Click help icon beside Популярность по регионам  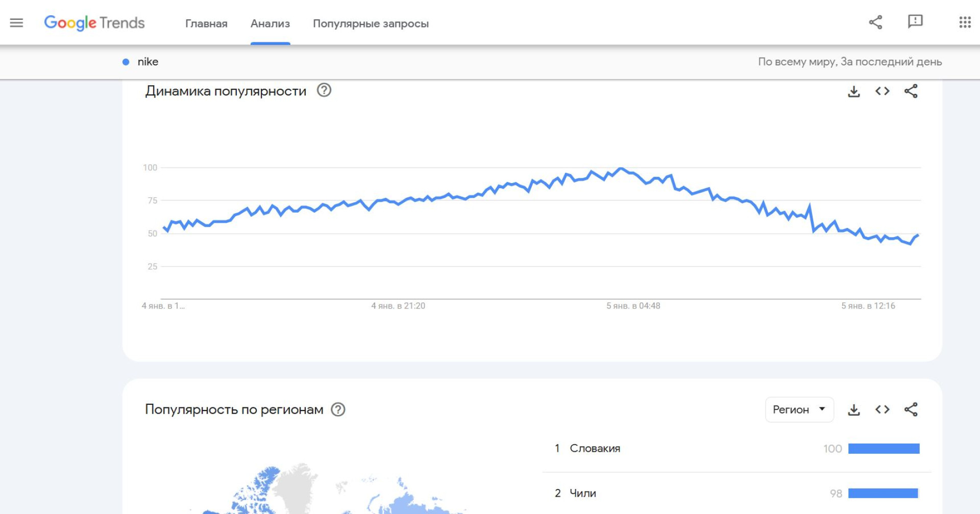point(338,409)
